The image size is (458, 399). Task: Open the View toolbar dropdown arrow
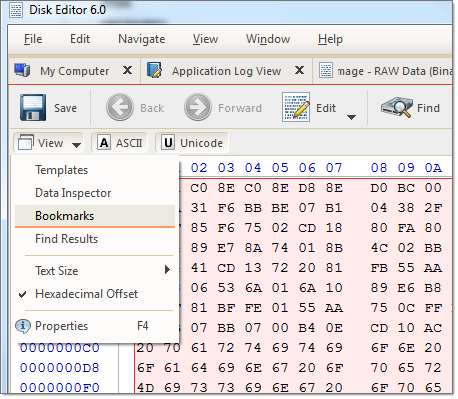tap(76, 145)
